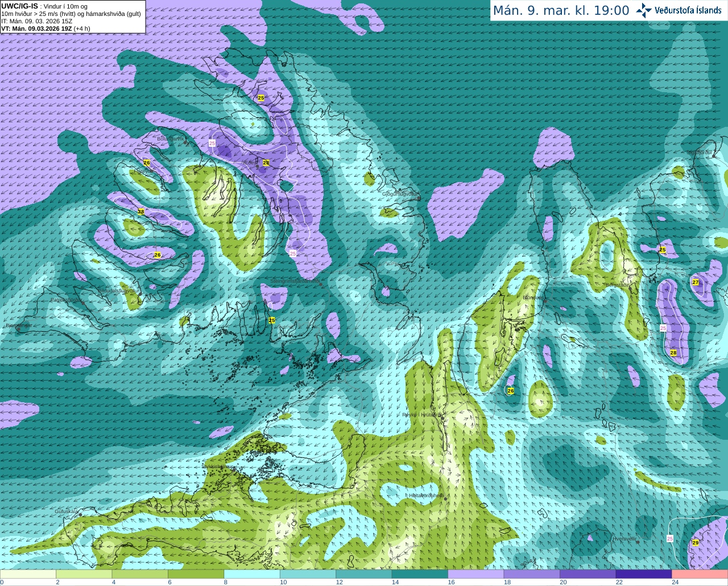
Task: Select the 18–20 medium purple legend swatch
Action: (532, 574)
